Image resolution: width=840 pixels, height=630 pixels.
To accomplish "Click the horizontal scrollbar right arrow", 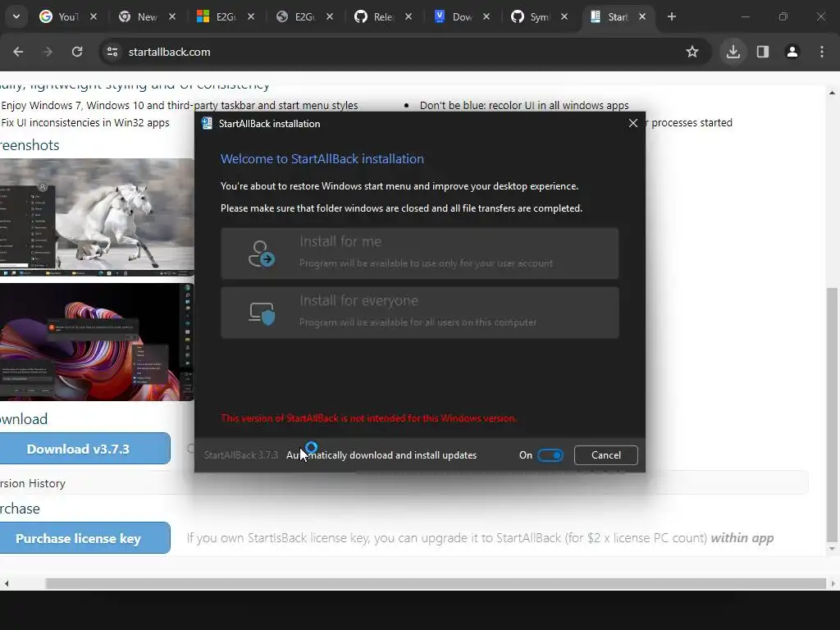I will point(833,583).
